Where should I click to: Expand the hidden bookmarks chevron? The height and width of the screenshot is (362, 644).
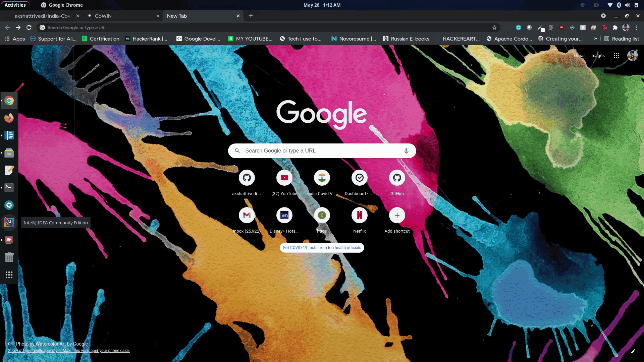click(595, 39)
